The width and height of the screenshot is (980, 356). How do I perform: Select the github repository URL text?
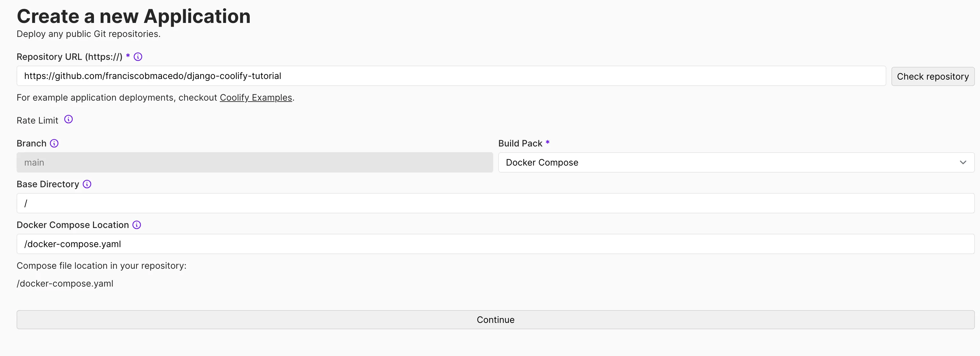pyautogui.click(x=152, y=76)
